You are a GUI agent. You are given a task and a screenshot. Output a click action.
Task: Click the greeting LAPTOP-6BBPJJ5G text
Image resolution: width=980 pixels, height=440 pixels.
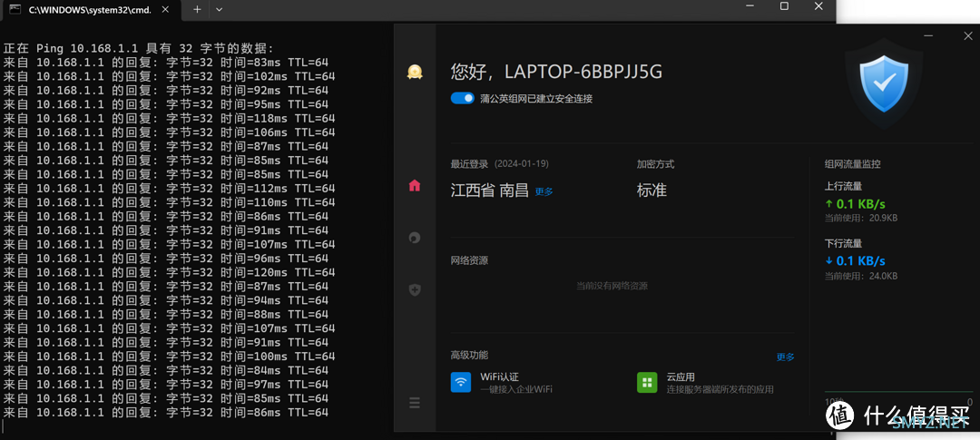[x=556, y=72]
